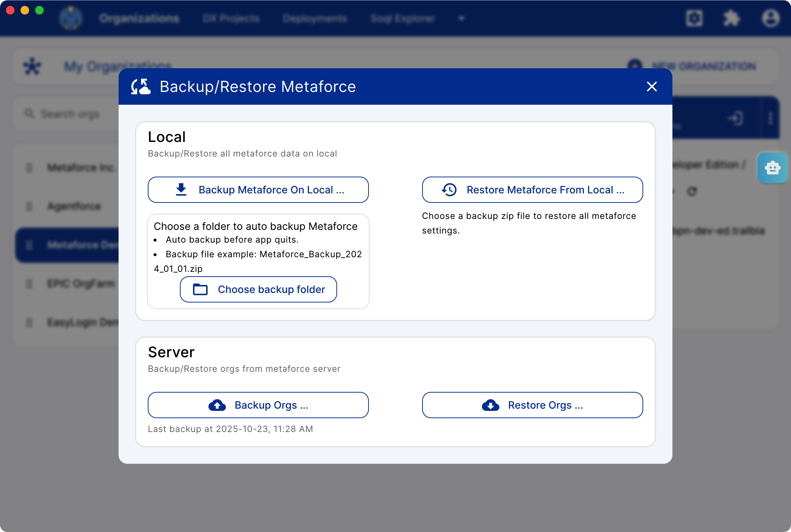The height and width of the screenshot is (532, 791).
Task: Close the Backup/Restore Metaforce dialog
Action: pyautogui.click(x=652, y=86)
